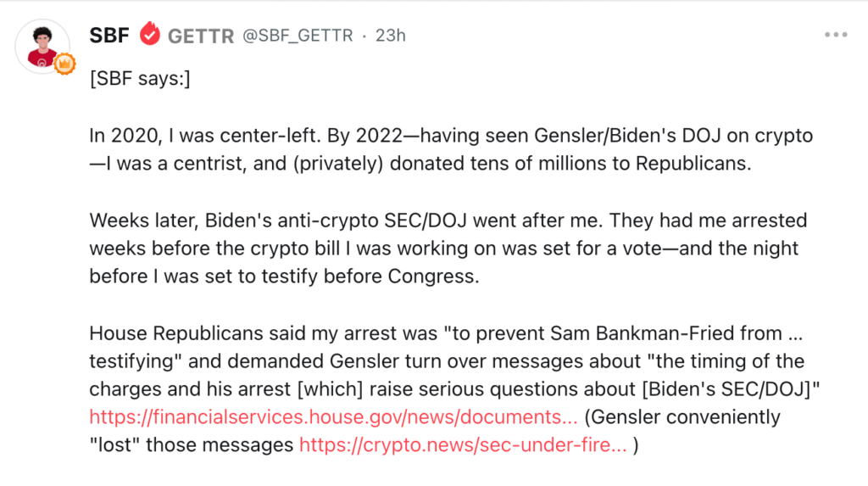The image size is (868, 486).
Task: Open the @SBF_GETTR handle profile
Action: tap(298, 36)
